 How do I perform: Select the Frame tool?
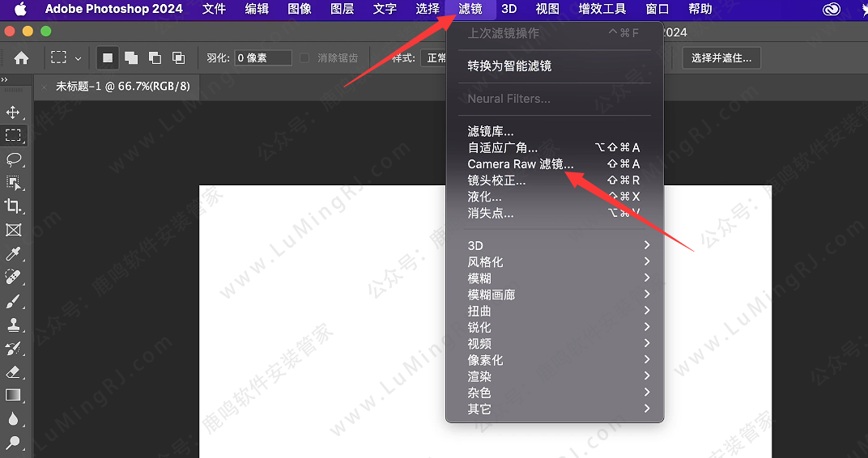13,230
